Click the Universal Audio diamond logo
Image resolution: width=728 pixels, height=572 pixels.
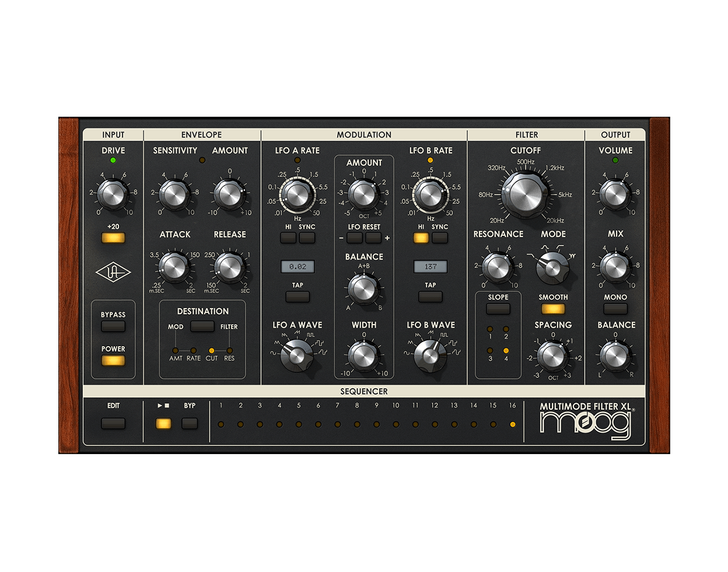click(x=113, y=273)
